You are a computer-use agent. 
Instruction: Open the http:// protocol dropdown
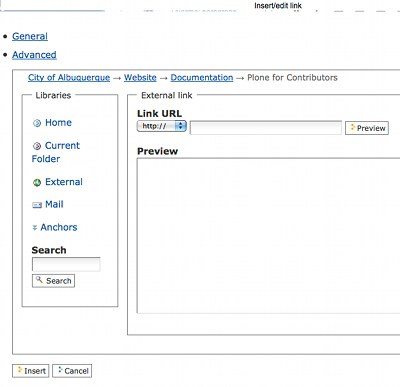tap(162, 126)
